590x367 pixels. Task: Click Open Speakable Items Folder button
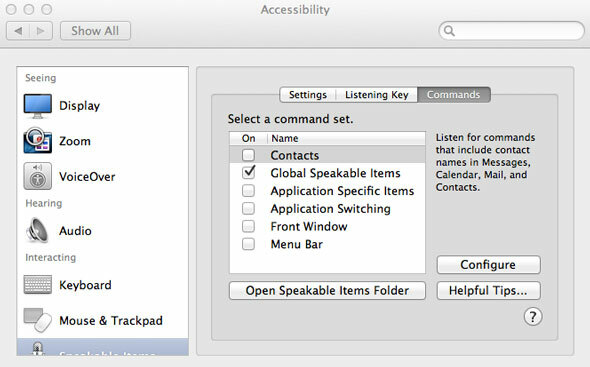(327, 291)
